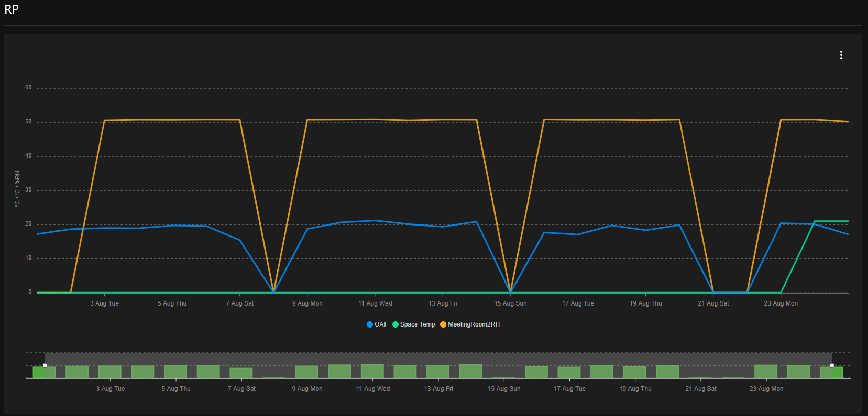This screenshot has height=416, width=868.
Task: Click the navigator bar above 3 Aug Tue
Action: click(110, 372)
